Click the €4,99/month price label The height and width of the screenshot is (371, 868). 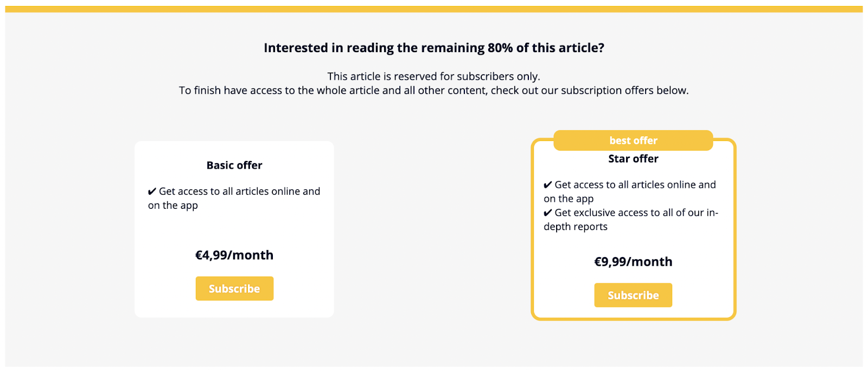coord(234,255)
